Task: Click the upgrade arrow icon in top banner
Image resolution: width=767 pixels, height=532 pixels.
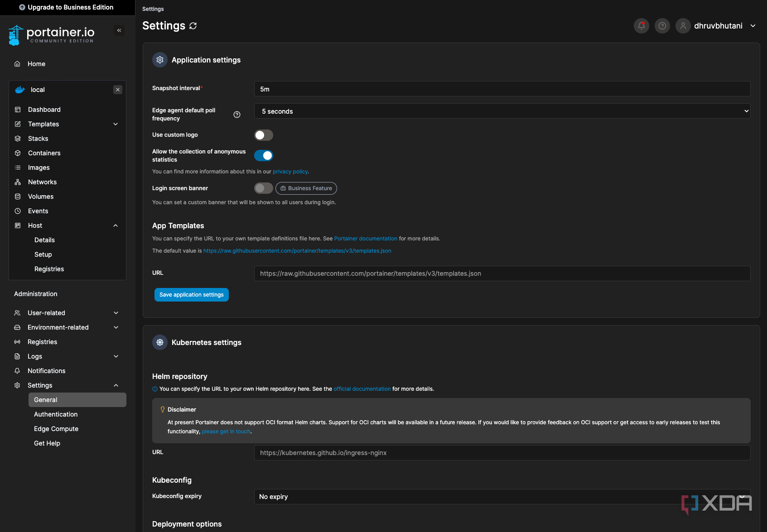Action: pyautogui.click(x=22, y=7)
